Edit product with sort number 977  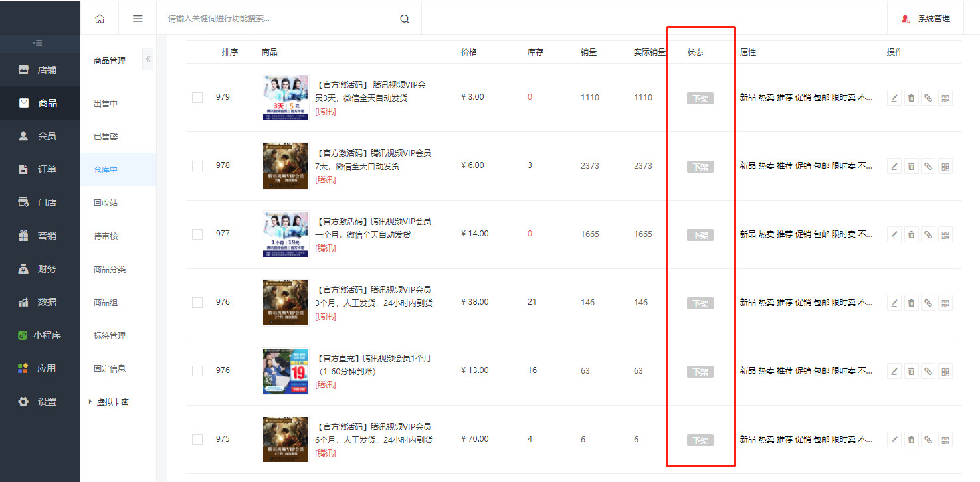pyautogui.click(x=894, y=235)
